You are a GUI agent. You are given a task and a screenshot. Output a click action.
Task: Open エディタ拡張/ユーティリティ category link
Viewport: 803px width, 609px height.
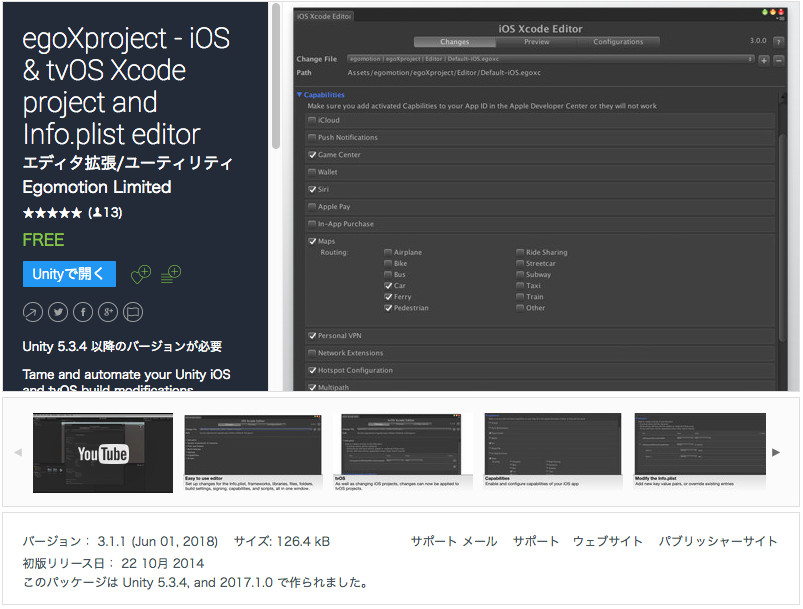(128, 163)
